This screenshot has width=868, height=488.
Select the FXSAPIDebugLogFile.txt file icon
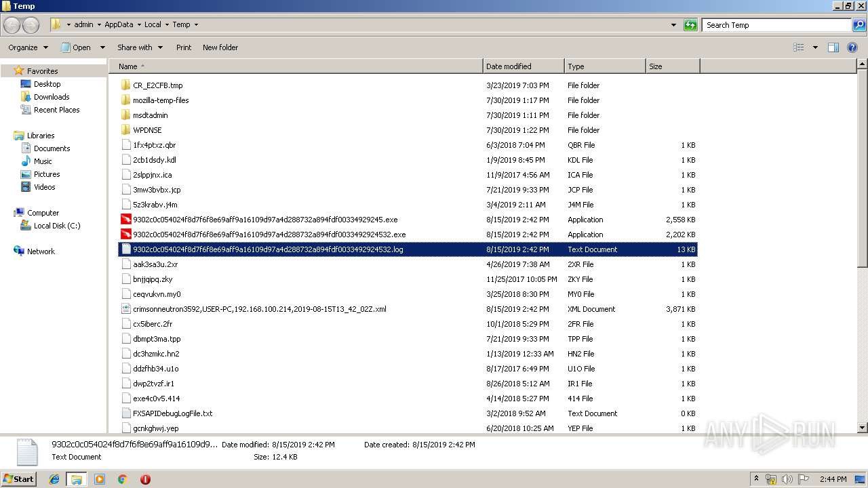125,413
